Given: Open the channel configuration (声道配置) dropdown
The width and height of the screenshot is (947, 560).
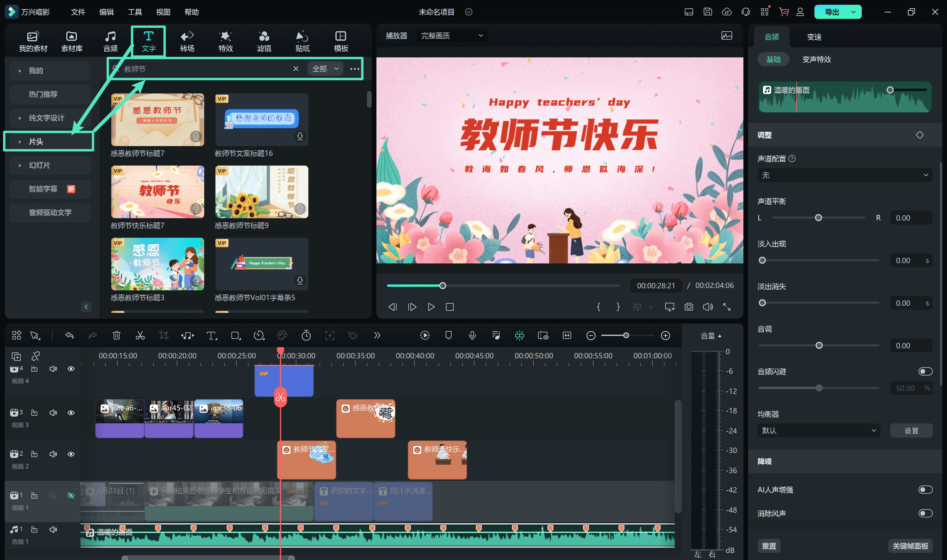Looking at the screenshot, I should (x=845, y=175).
